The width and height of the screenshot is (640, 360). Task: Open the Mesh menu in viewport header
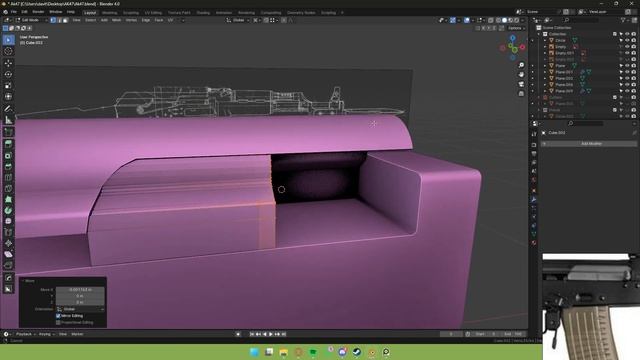pyautogui.click(x=116, y=20)
